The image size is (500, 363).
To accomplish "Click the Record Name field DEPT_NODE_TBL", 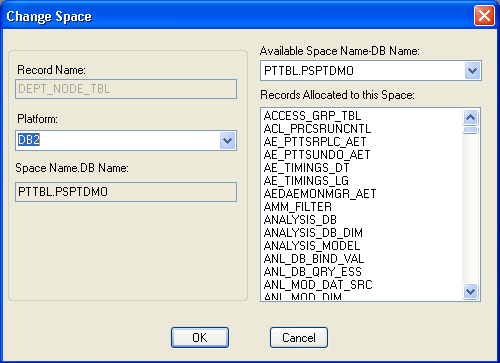I will click(x=126, y=89).
